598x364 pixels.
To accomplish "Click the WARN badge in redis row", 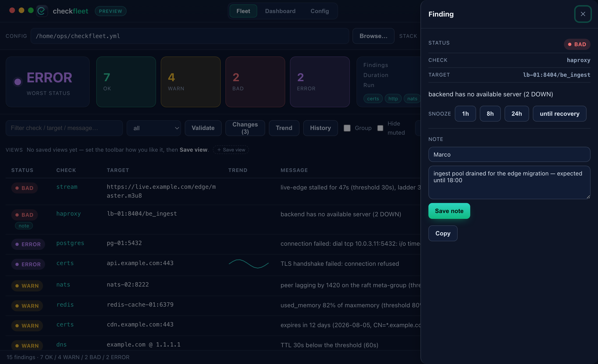I will point(27,306).
